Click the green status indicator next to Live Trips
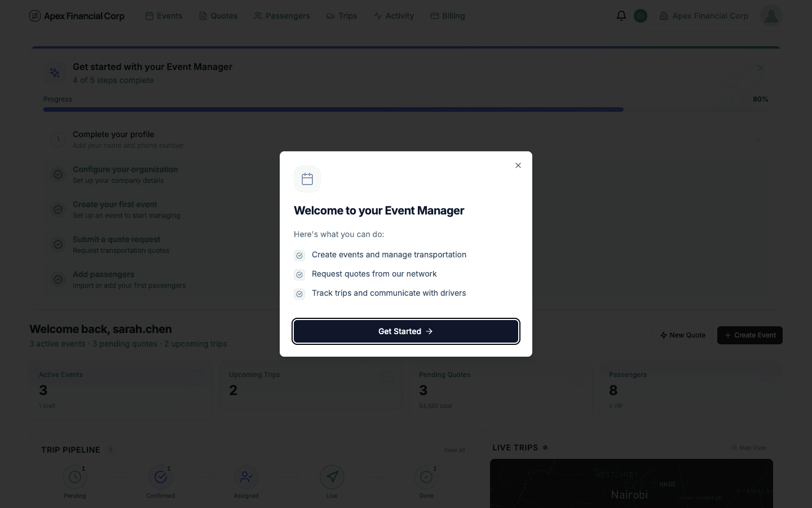The width and height of the screenshot is (812, 508). 545,448
